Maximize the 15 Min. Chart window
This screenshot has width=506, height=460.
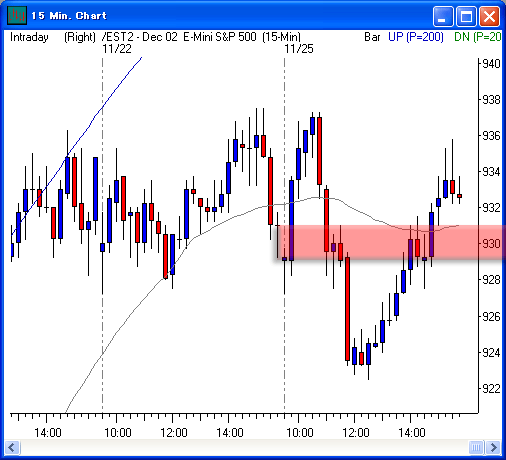(x=466, y=16)
